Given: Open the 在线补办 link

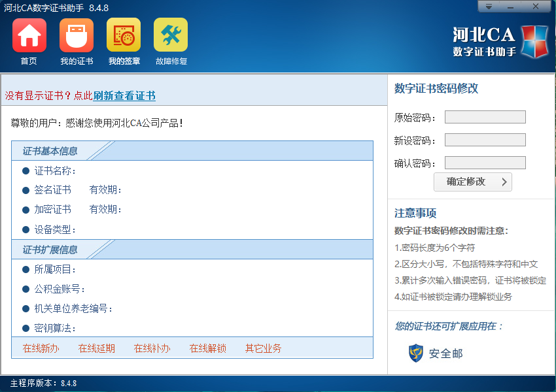Looking at the screenshot, I should (x=152, y=348).
